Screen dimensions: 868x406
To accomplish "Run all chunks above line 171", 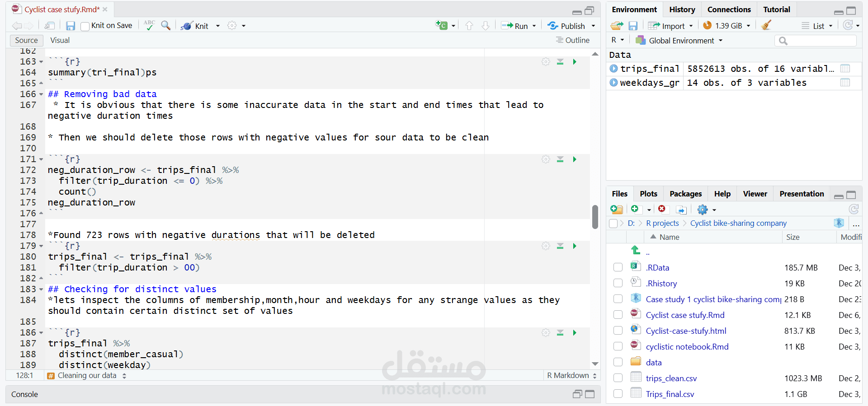I will pos(560,159).
